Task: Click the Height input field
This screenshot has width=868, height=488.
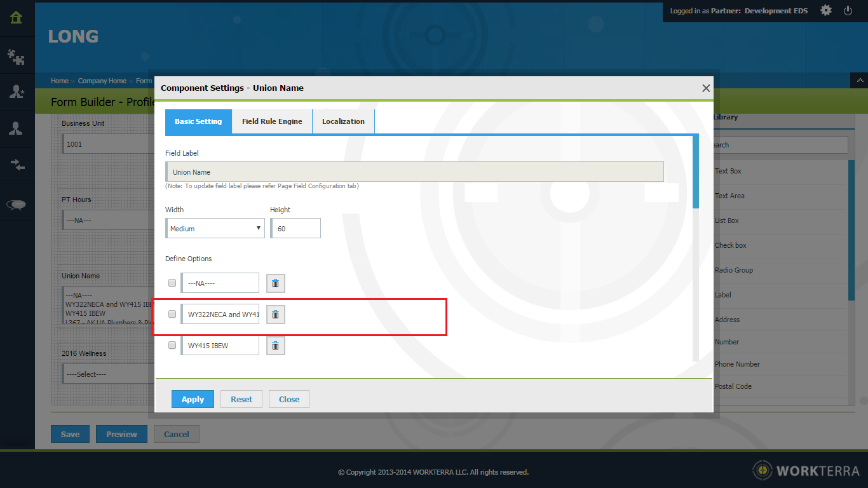Action: [x=296, y=229]
